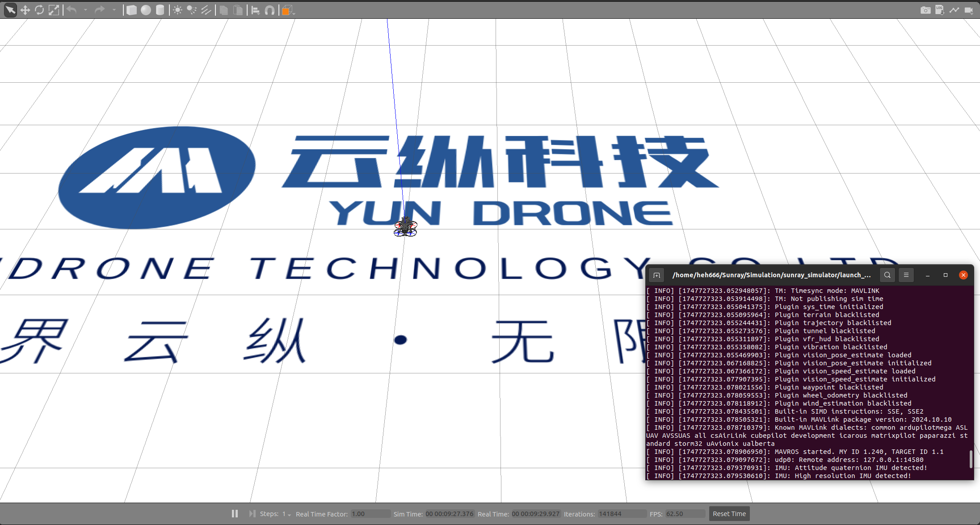Image resolution: width=980 pixels, height=525 pixels.
Task: Insert a cylinder shape
Action: 160,10
